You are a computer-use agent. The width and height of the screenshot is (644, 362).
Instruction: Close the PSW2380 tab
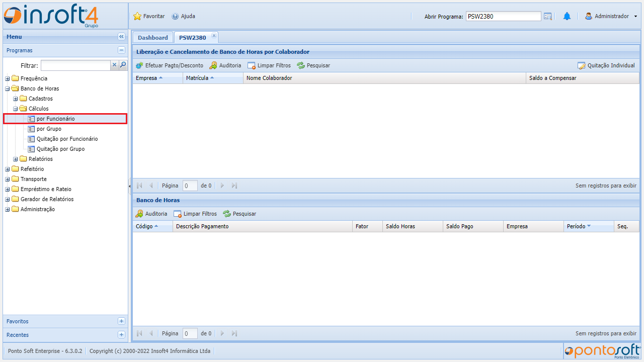214,35
